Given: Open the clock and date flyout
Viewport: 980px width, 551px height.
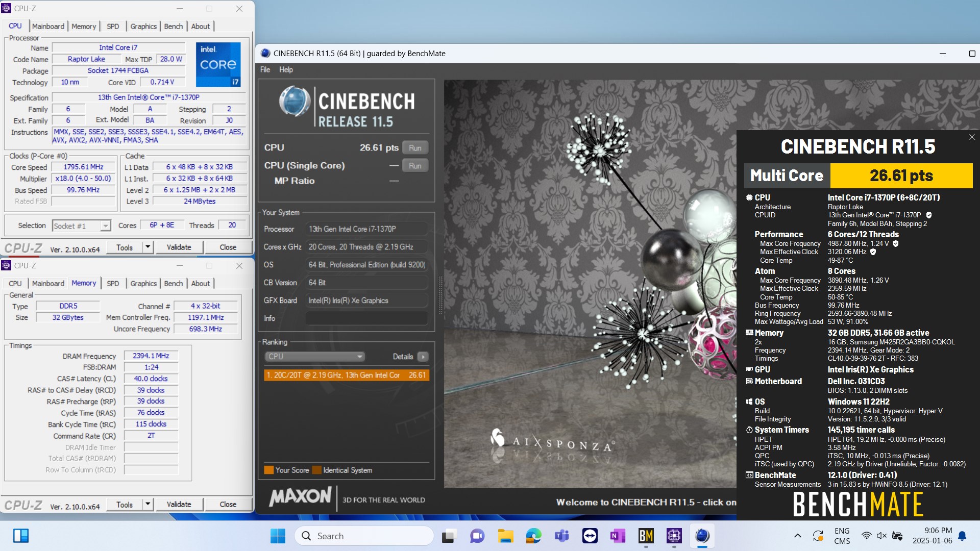Looking at the screenshot, I should coord(933,536).
